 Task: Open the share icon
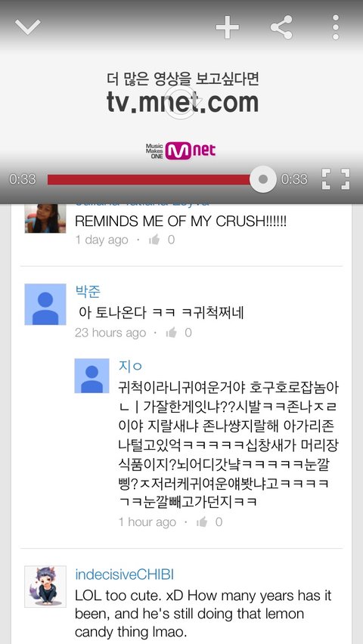281,27
